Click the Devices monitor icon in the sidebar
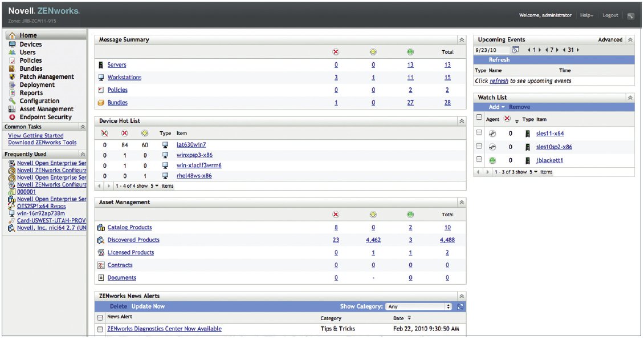The height and width of the screenshot is (339, 644). [x=13, y=44]
